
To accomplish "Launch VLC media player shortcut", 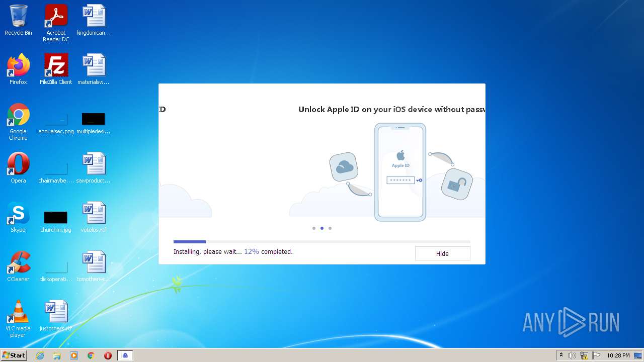I will pyautogui.click(x=18, y=319).
